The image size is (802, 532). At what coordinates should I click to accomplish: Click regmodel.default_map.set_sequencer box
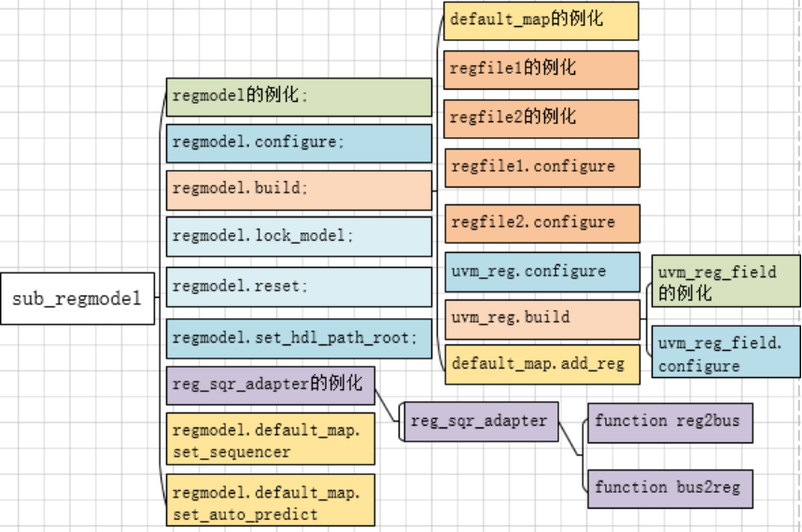pyautogui.click(x=271, y=439)
